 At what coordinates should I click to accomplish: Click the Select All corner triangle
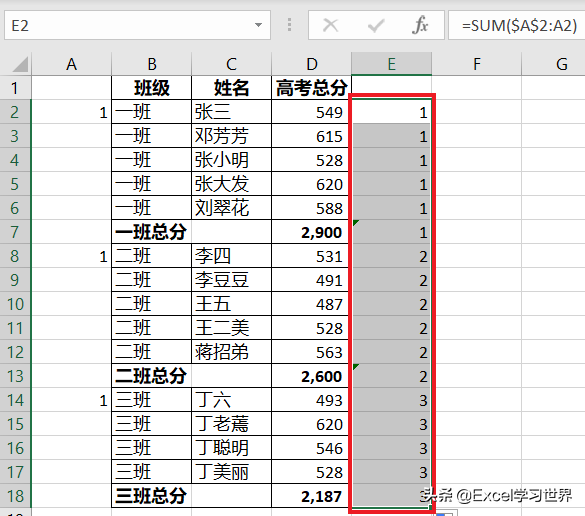20,64
